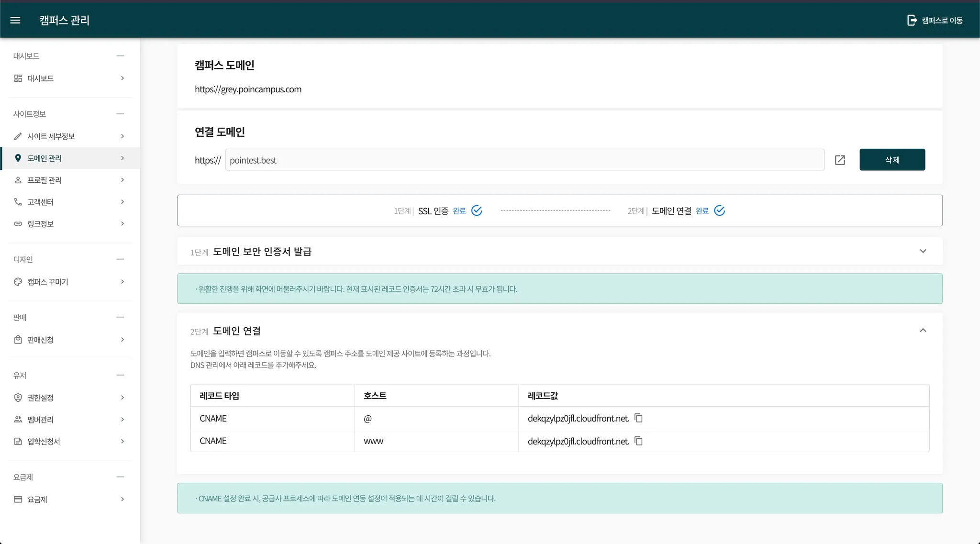Click the 캠퍼스 꾸미기 palette icon
The image size is (980, 544).
[x=18, y=282]
